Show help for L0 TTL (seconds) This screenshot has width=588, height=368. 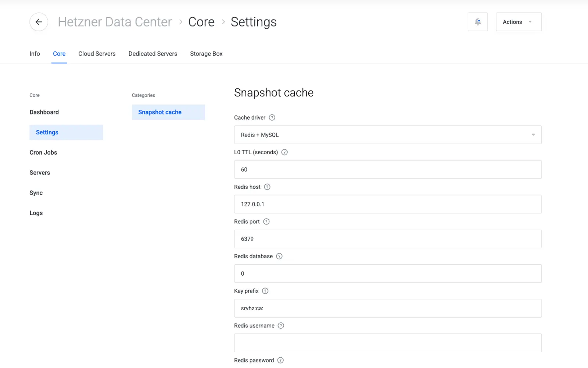(x=284, y=152)
